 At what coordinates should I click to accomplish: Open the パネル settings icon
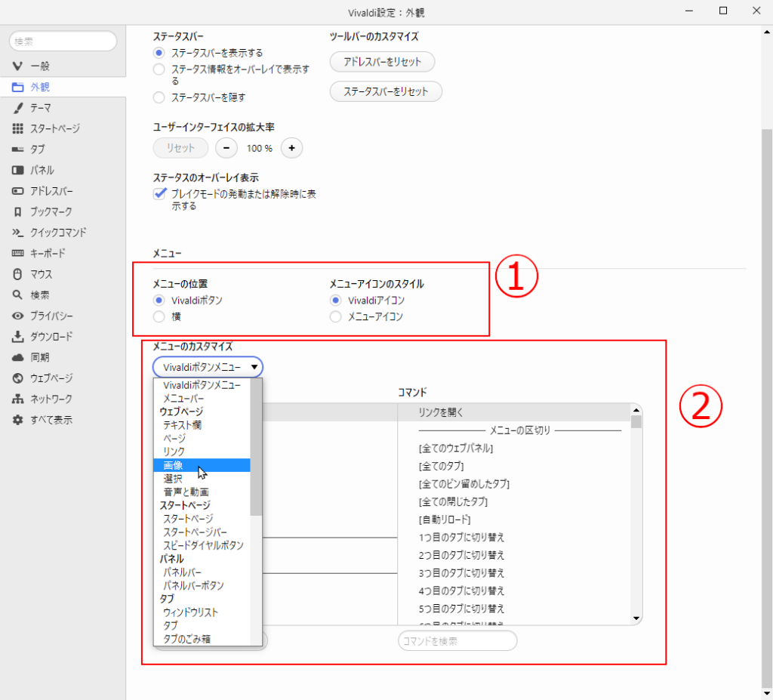(x=17, y=170)
